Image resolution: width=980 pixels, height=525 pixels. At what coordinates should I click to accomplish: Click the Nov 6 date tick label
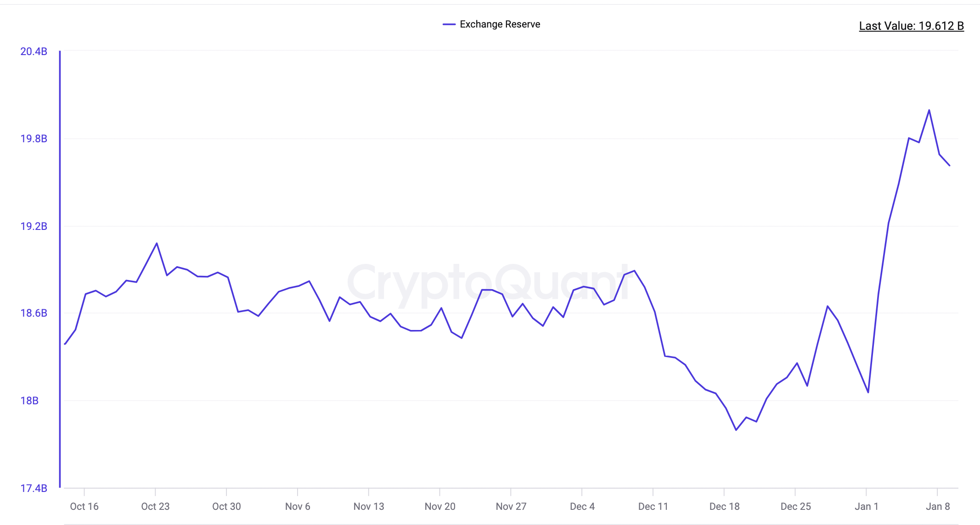(298, 506)
